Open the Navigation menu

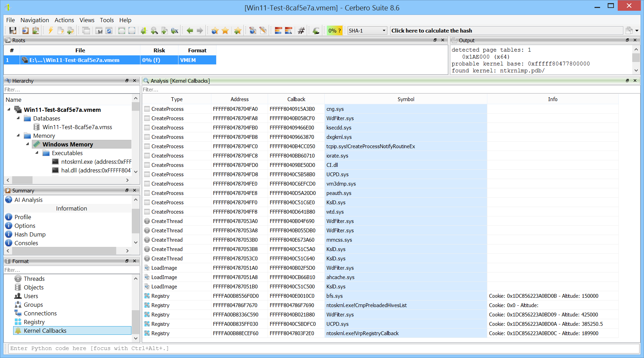click(x=35, y=20)
